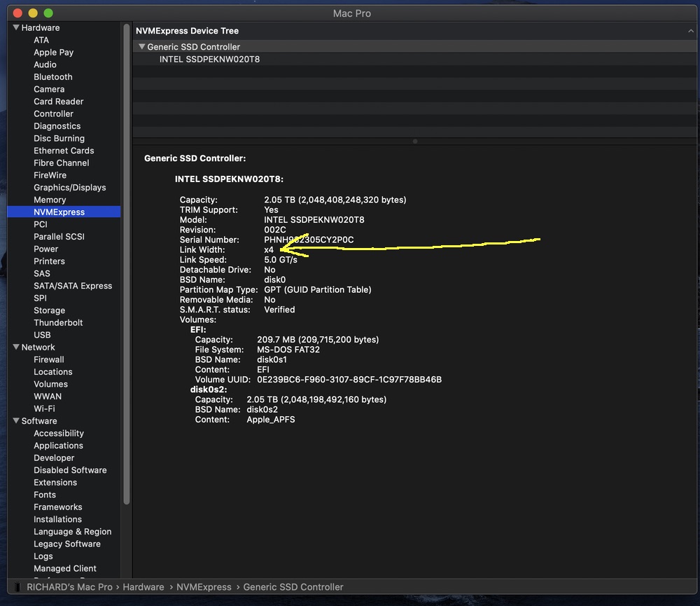
Task: Open Ethernet Cards in the sidebar
Action: pyautogui.click(x=64, y=151)
